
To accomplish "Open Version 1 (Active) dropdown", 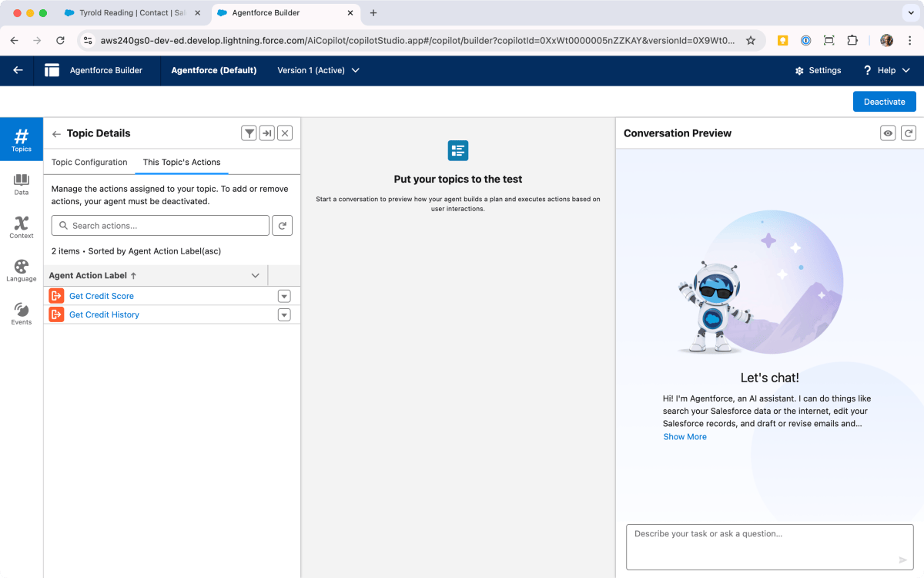I will [x=318, y=70].
